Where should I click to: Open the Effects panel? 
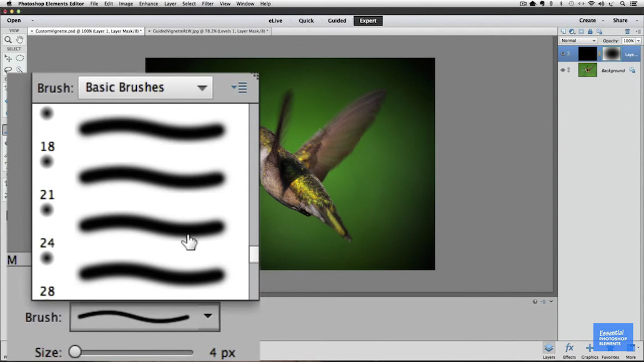point(569,351)
